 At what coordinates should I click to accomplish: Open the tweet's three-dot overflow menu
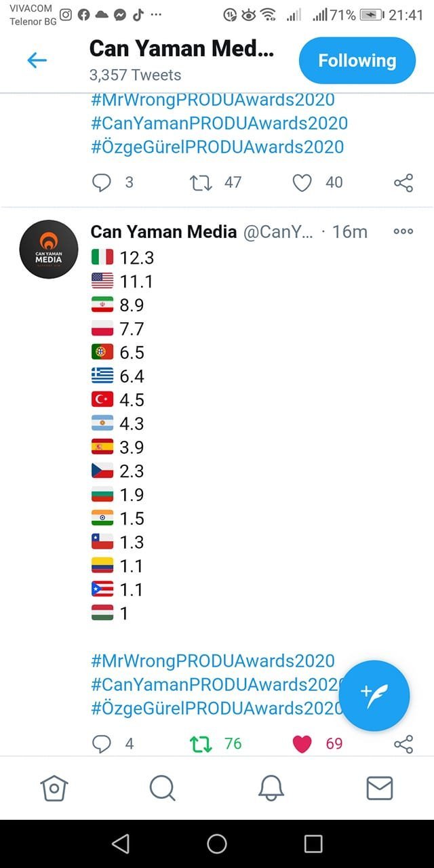403,231
